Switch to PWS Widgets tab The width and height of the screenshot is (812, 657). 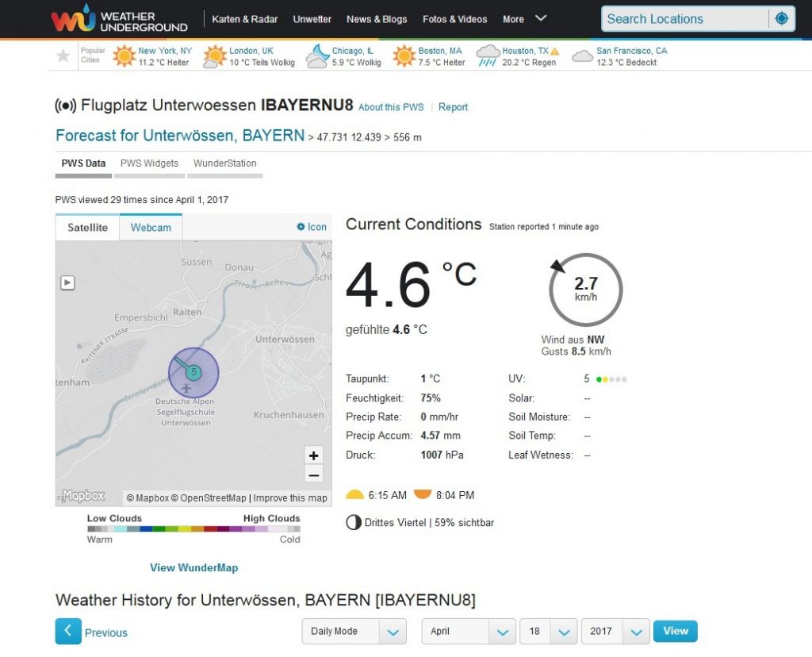pyautogui.click(x=150, y=163)
